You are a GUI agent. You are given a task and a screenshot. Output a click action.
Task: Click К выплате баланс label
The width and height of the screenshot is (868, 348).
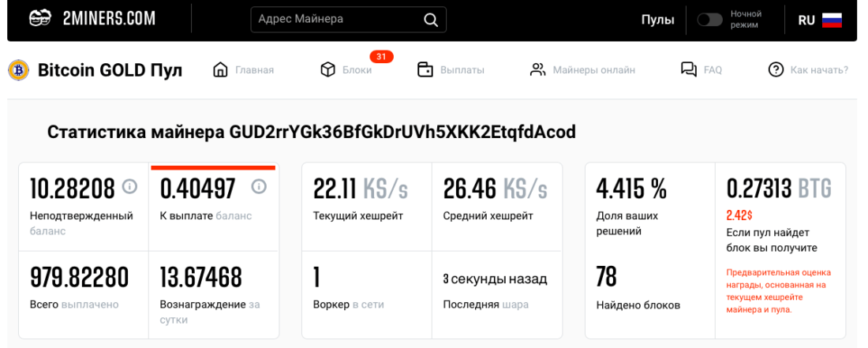pos(206,215)
